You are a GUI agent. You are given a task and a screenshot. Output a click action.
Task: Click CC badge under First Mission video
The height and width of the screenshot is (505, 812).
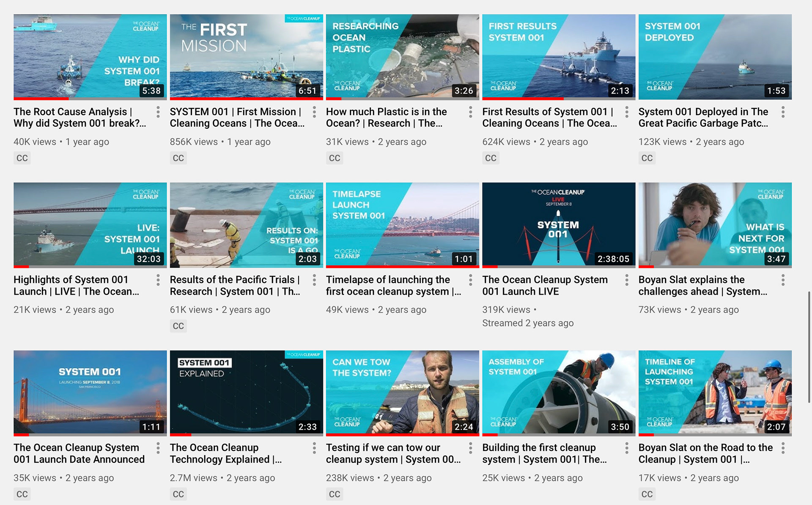(178, 158)
